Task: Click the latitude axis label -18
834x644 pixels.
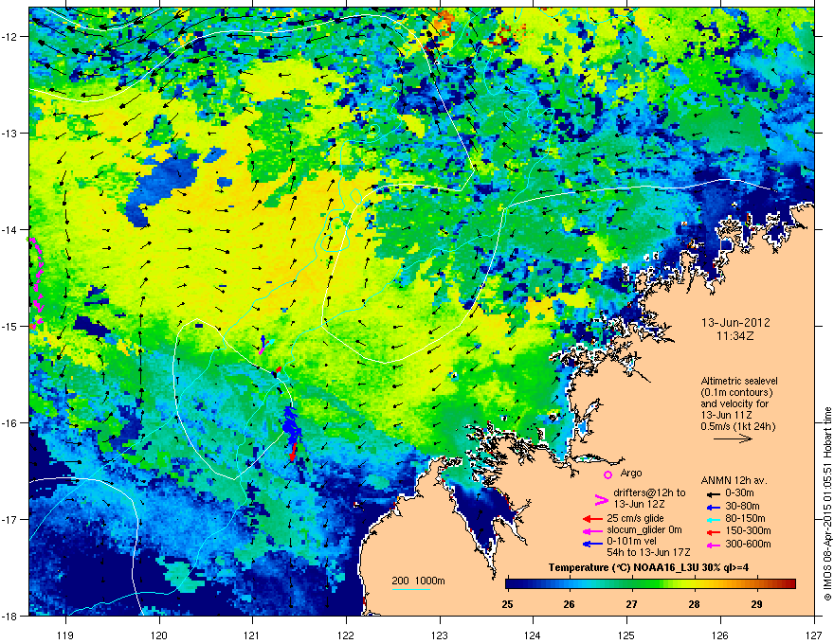Action: point(9,616)
